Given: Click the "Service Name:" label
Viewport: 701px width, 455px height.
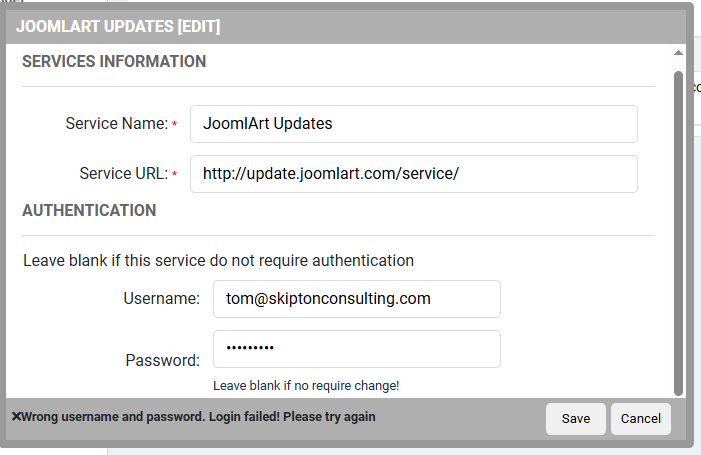Looking at the screenshot, I should point(116,124).
